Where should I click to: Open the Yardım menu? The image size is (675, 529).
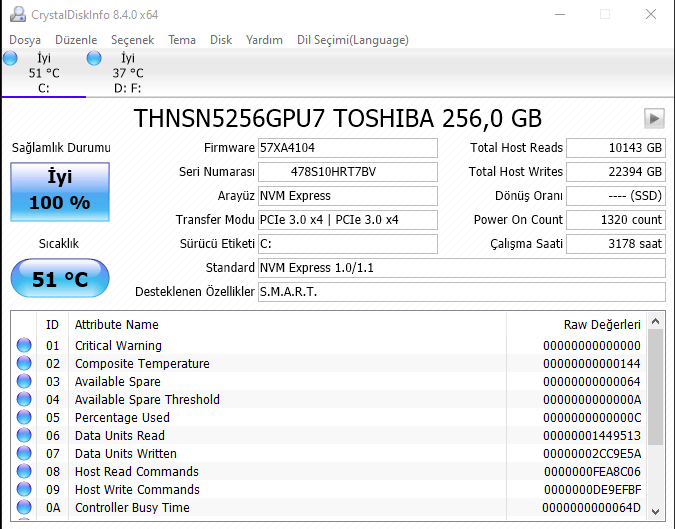pos(264,40)
